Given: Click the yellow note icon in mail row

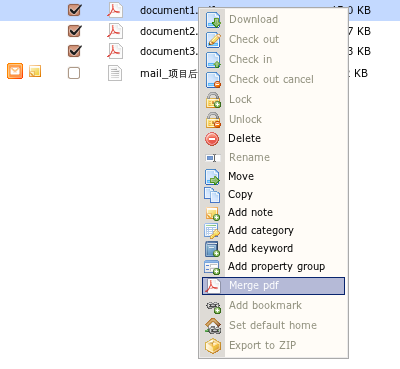Looking at the screenshot, I should [35, 71].
